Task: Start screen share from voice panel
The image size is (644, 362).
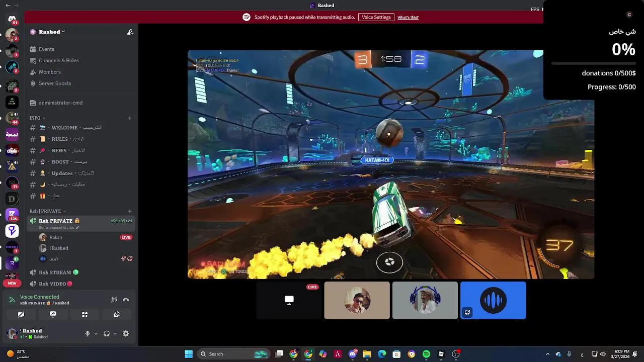Action: tap(53, 315)
